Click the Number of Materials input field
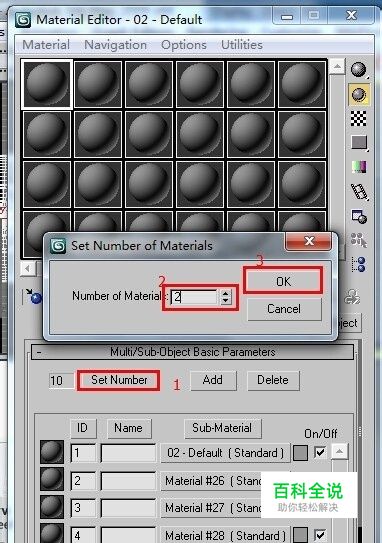 tap(195, 297)
